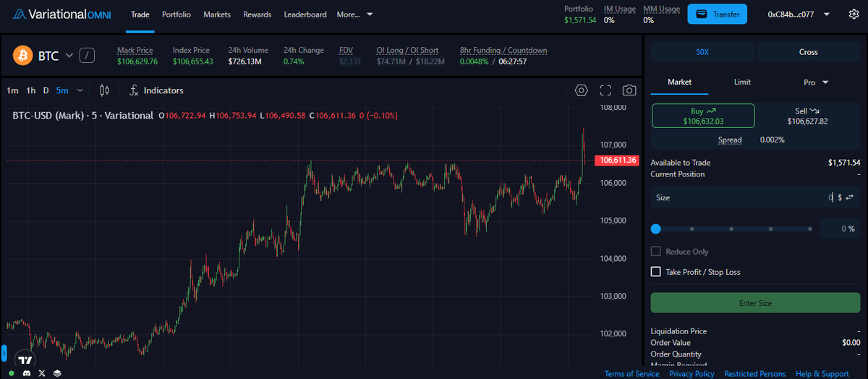Click the Mark Price label
This screenshot has width=868, height=379.
pyautogui.click(x=135, y=51)
